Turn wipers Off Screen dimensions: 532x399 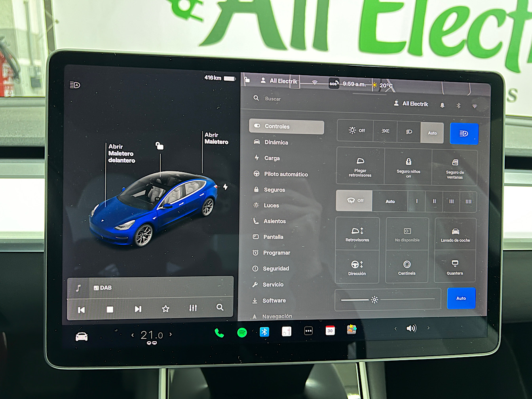point(354,200)
